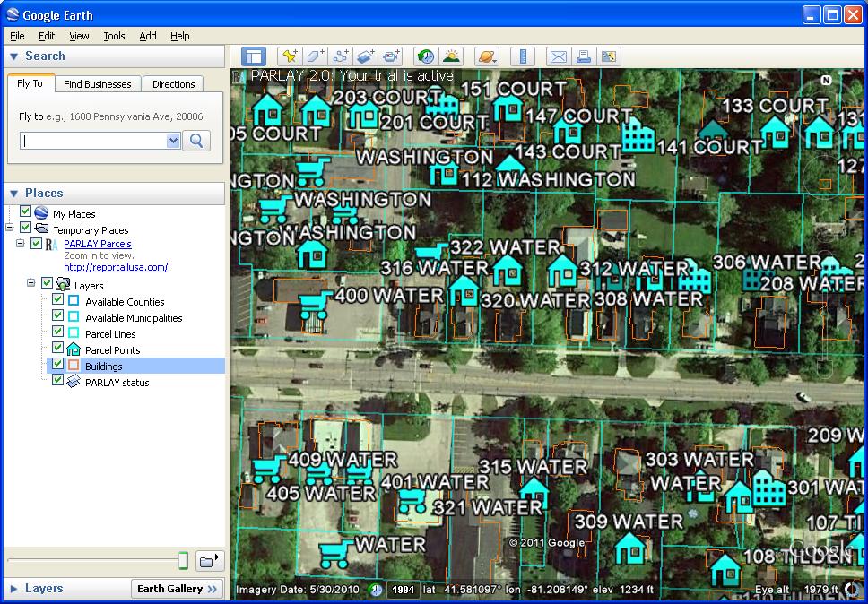The width and height of the screenshot is (868, 604).
Task: Open the Tools menu
Action: 114,36
